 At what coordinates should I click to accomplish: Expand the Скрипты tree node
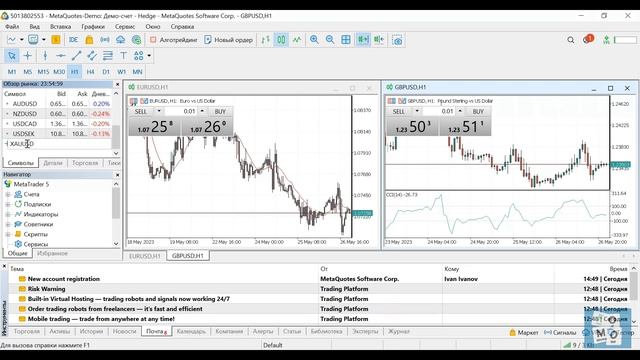pos(8,234)
